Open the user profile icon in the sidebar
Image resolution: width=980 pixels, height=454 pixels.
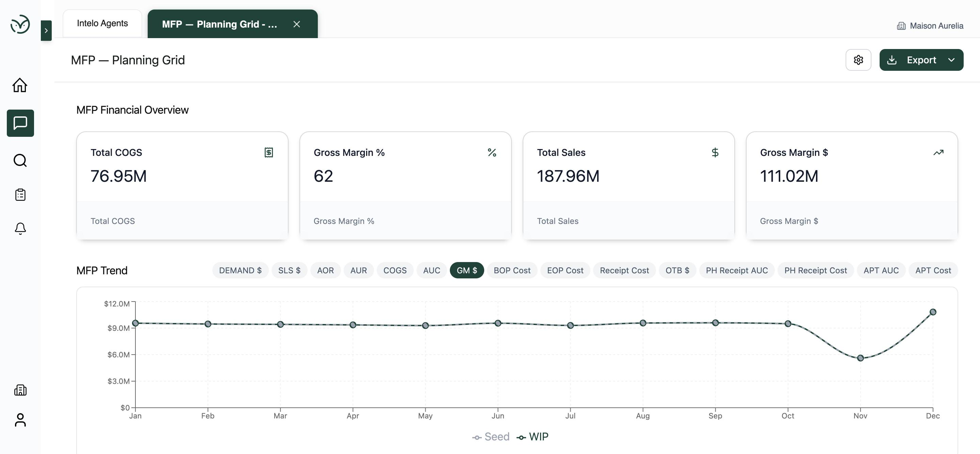tap(20, 420)
